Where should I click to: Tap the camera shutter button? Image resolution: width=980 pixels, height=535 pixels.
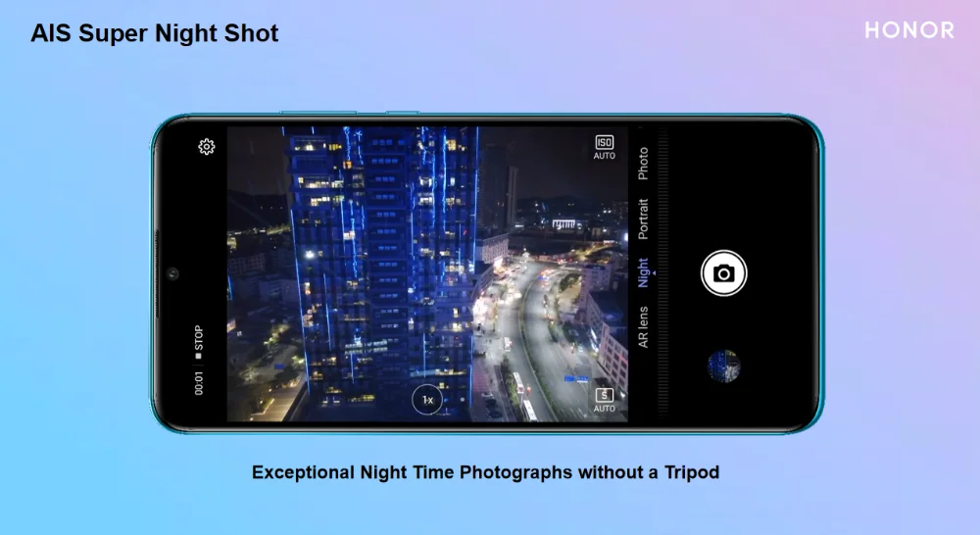pos(724,273)
